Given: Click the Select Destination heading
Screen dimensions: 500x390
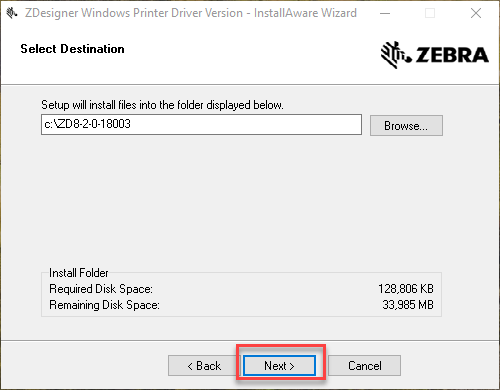Looking at the screenshot, I should pyautogui.click(x=72, y=49).
